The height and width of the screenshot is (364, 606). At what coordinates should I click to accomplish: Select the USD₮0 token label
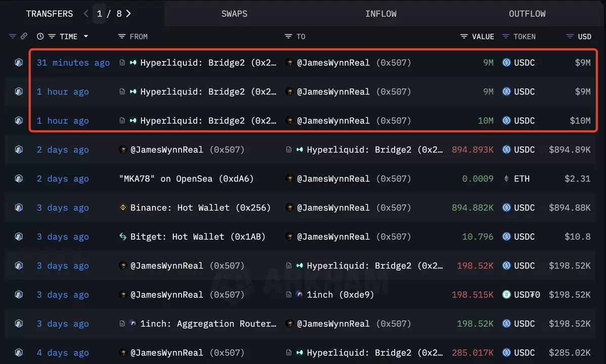pos(527,295)
